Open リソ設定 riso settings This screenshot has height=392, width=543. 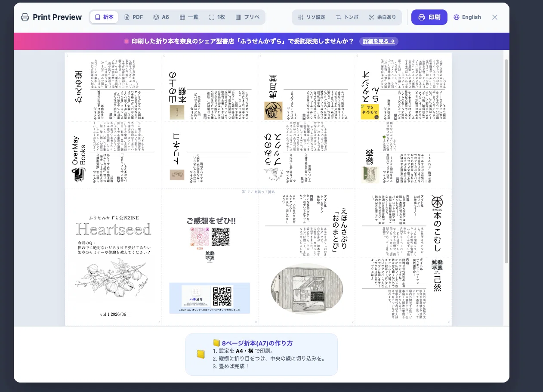click(312, 17)
